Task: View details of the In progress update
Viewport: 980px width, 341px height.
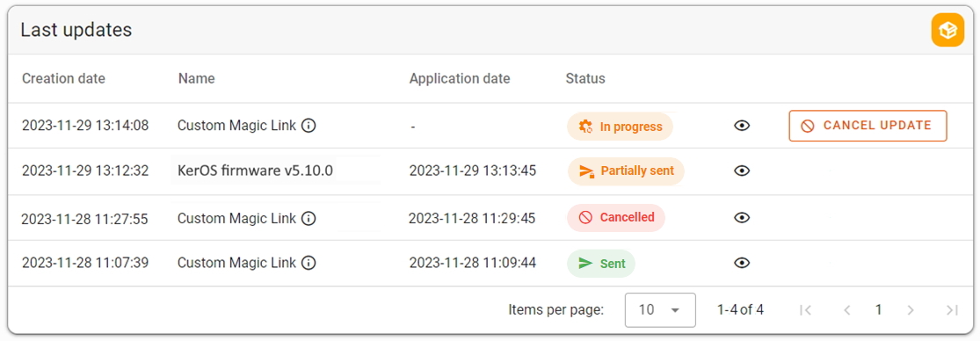Action: tap(742, 127)
